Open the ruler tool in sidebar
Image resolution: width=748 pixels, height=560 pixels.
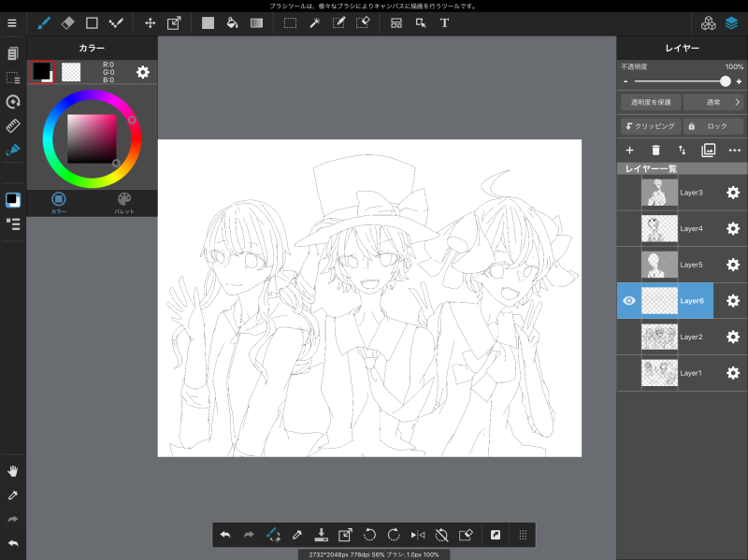click(13, 126)
